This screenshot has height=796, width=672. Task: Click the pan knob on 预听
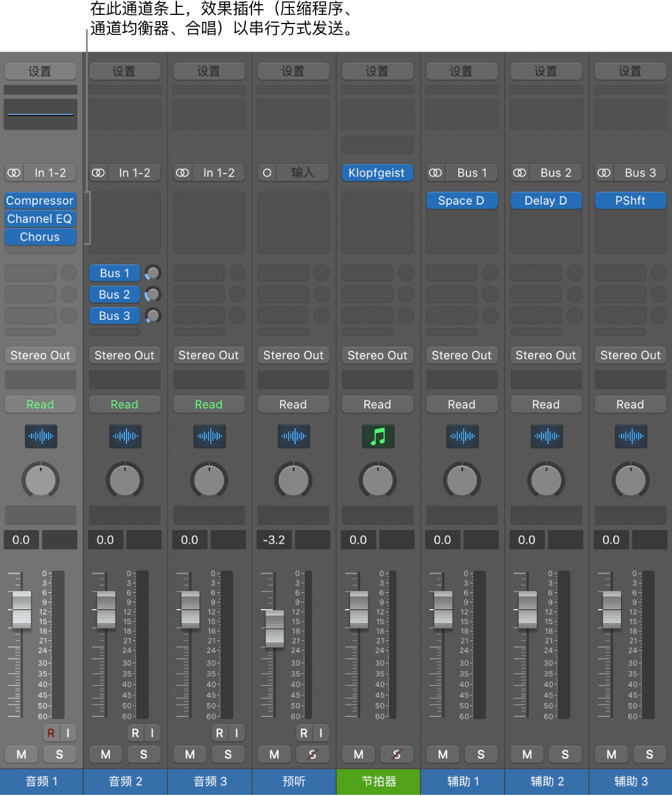tap(293, 480)
